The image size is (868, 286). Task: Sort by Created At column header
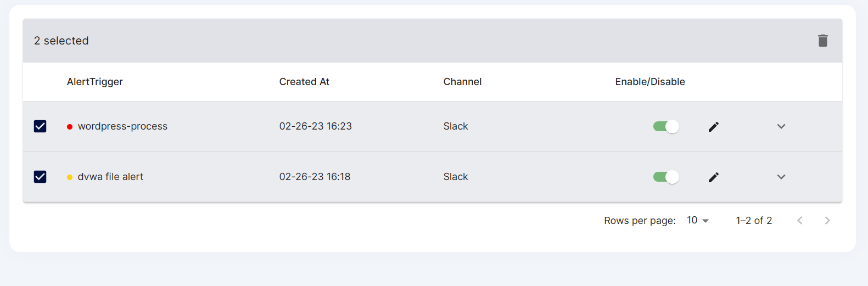tap(304, 82)
